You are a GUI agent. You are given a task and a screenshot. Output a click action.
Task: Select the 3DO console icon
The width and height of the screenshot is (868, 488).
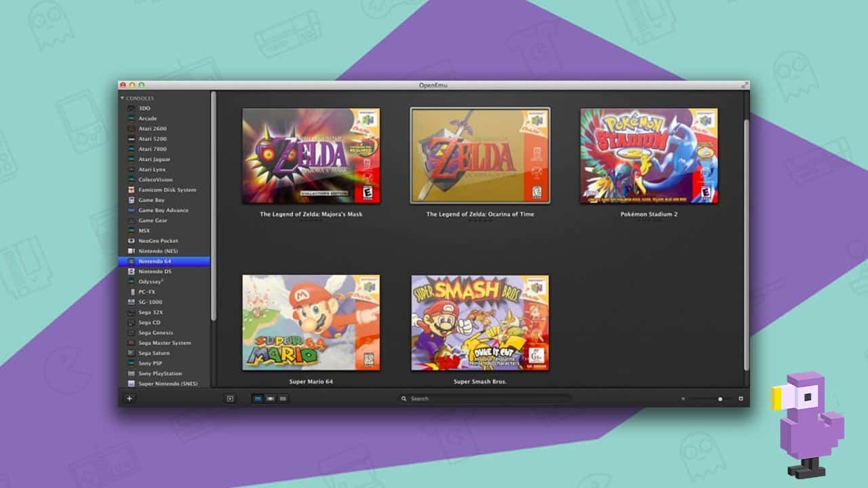[132, 108]
